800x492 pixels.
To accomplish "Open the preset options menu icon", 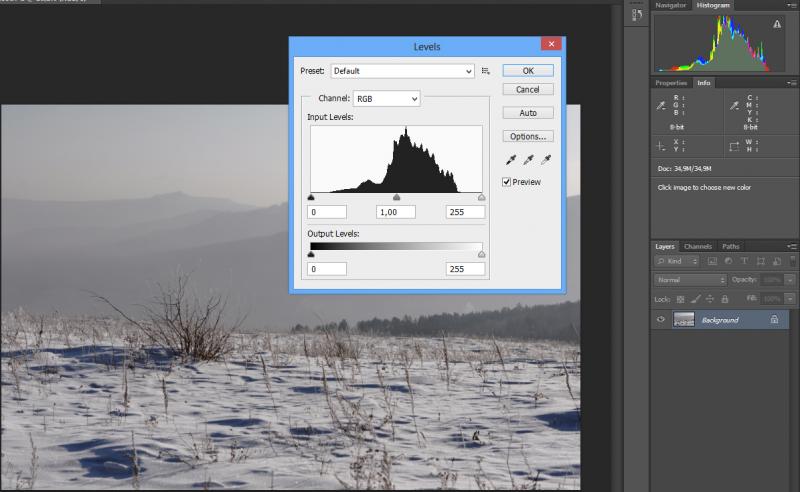I will (x=486, y=71).
